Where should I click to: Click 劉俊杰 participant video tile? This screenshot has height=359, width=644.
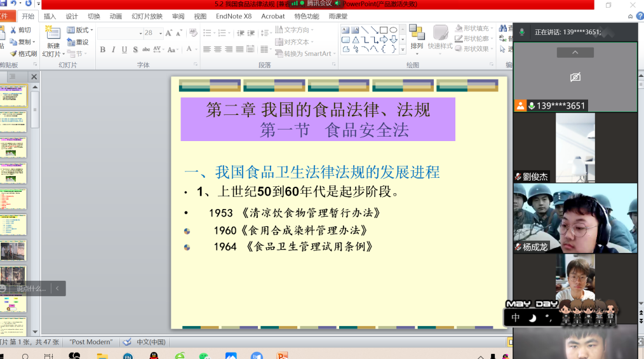pos(575,148)
